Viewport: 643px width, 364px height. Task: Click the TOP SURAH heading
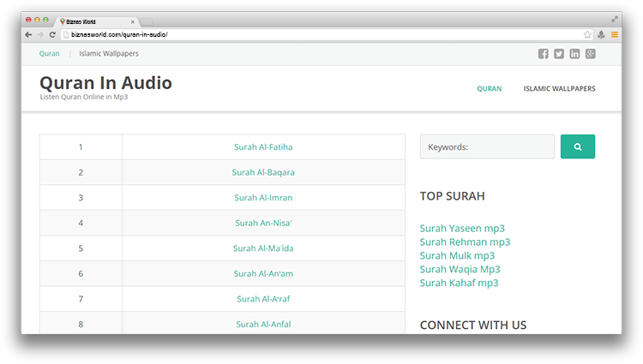click(453, 196)
